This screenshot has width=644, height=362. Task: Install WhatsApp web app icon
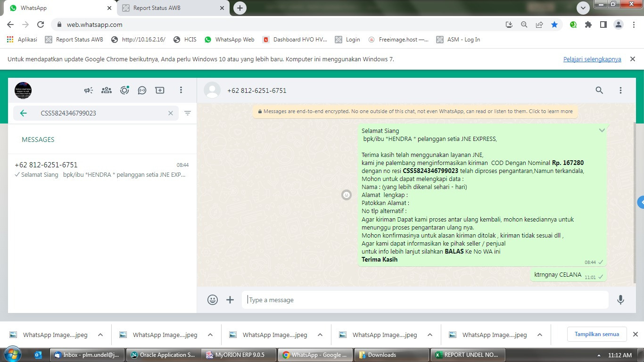(x=509, y=25)
